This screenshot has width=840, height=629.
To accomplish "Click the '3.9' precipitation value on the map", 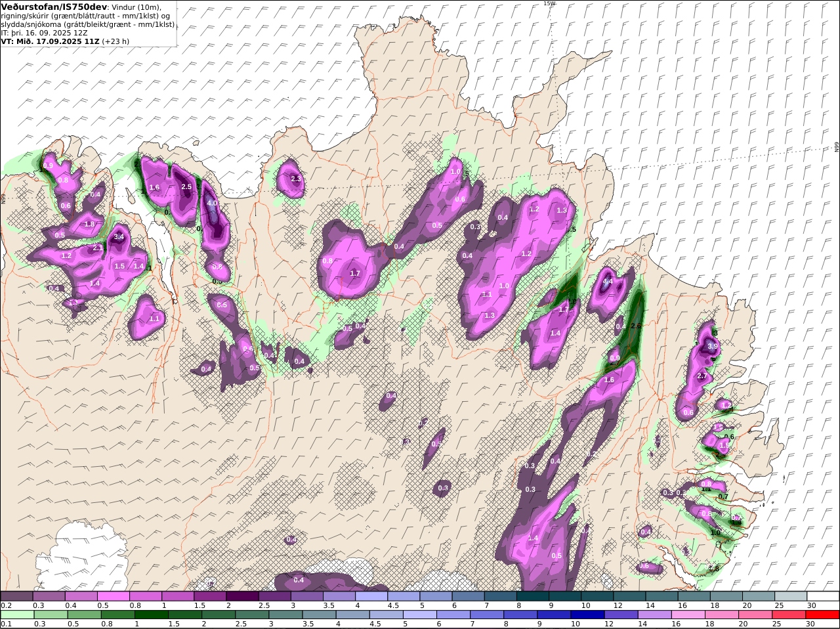I will pyautogui.click(x=713, y=346).
